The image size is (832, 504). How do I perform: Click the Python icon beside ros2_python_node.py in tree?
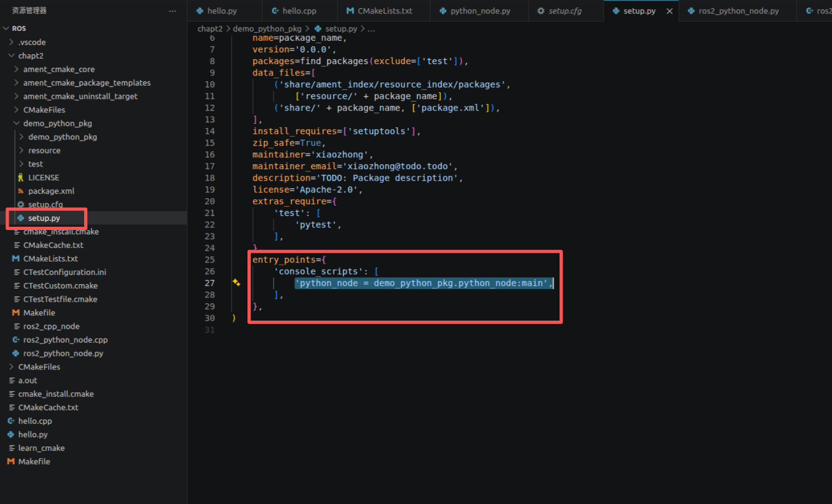[x=16, y=353]
